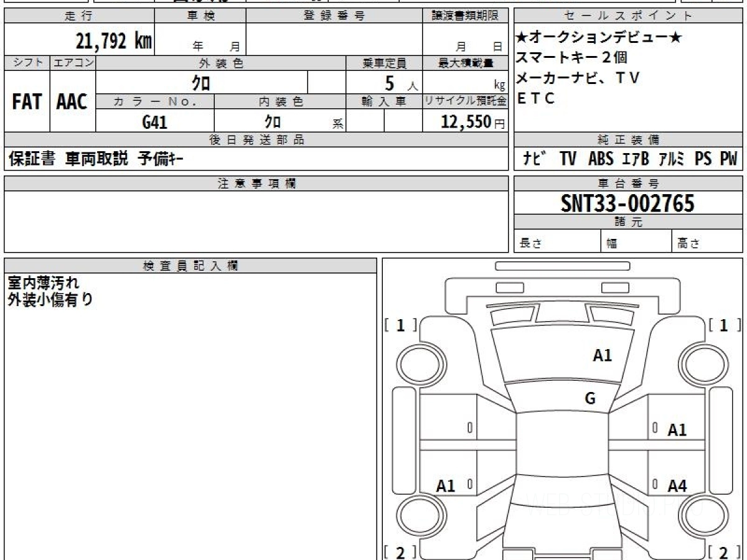This screenshot has width=747, height=560.
Task: Click the エアコン header
Action: [x=73, y=63]
